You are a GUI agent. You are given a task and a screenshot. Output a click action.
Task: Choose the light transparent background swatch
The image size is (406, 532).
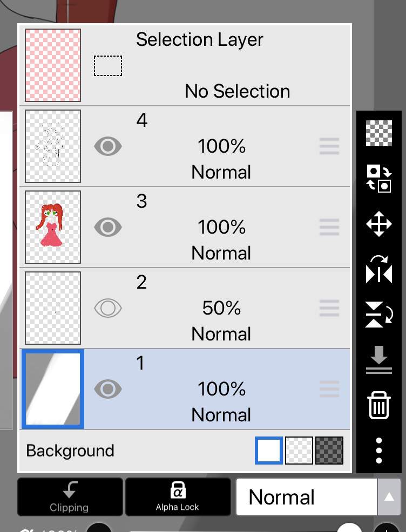299,451
